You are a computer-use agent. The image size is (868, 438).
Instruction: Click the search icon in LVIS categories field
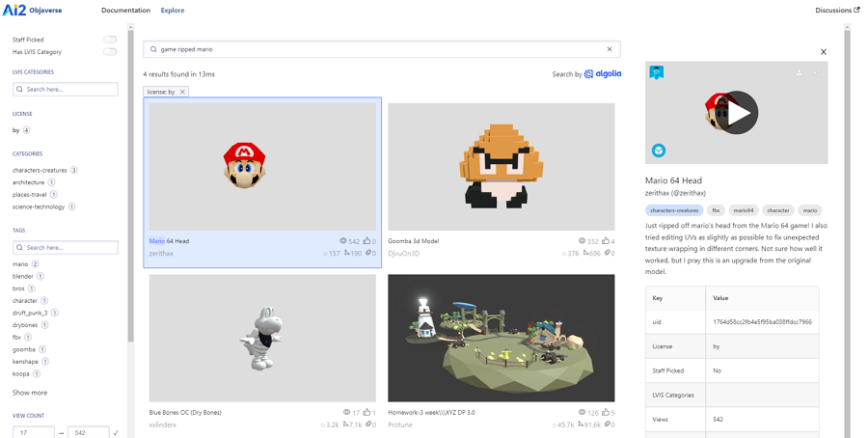(20, 89)
